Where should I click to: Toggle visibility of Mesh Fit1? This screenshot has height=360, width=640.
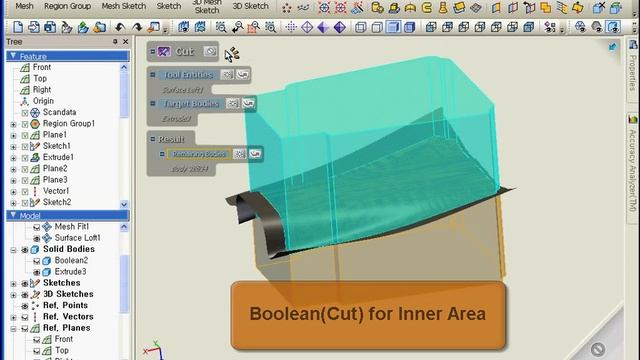point(37,227)
